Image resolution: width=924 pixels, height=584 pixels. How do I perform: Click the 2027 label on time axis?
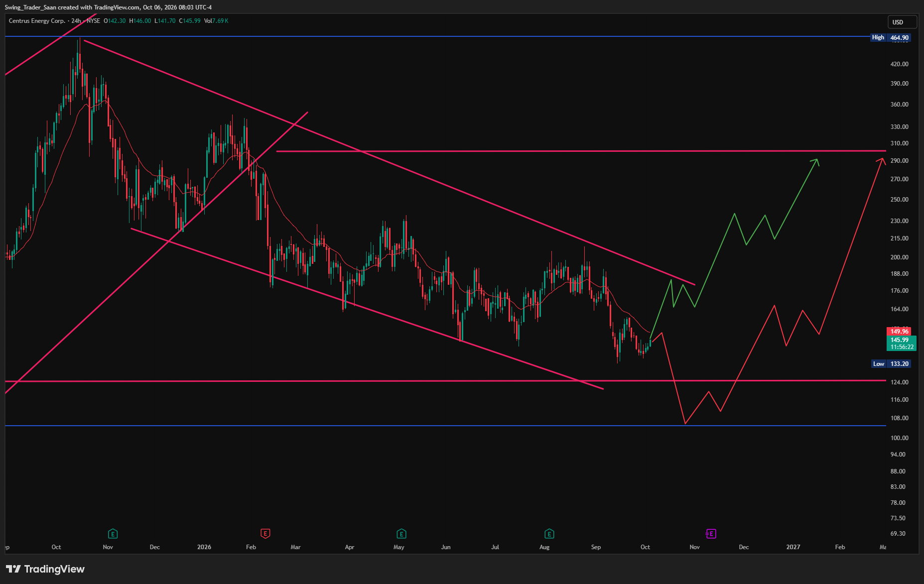(x=793, y=547)
